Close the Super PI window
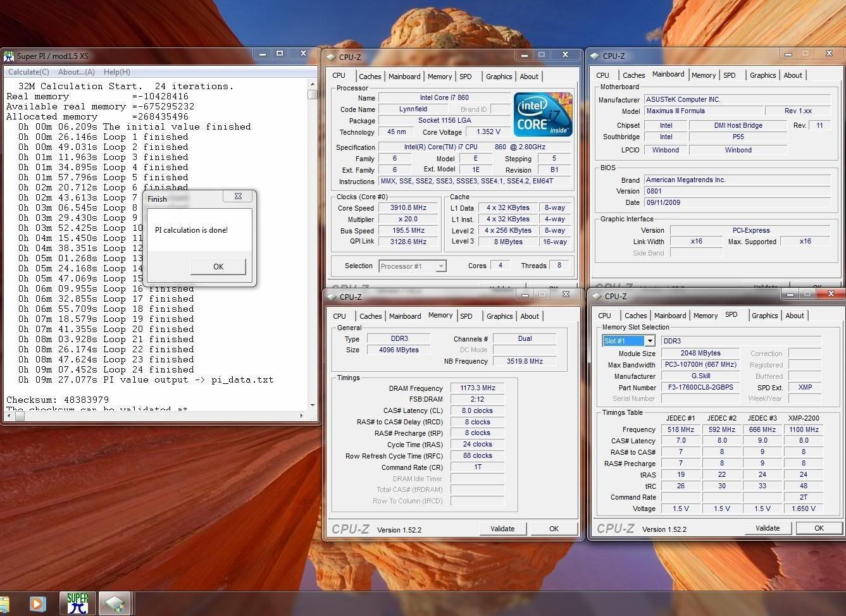Viewport: 846px width, 616px height. pyautogui.click(x=303, y=54)
